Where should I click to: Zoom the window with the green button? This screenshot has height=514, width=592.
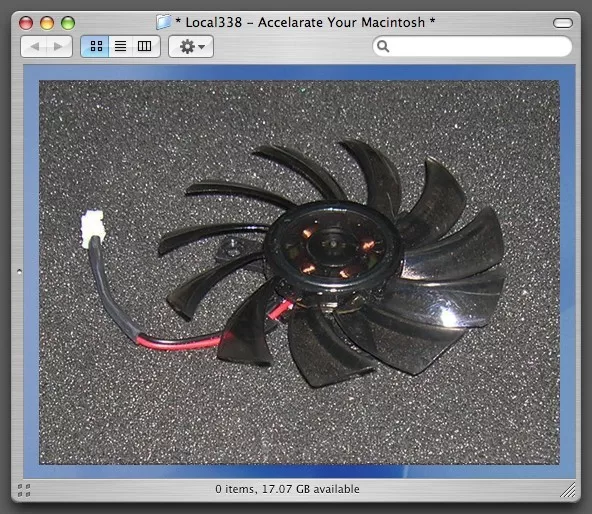(68, 23)
